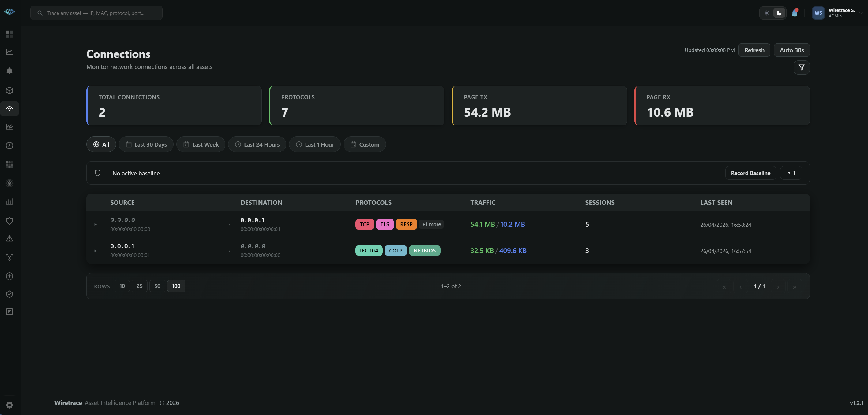Open the dashboard grid icon in sidebar

point(9,34)
